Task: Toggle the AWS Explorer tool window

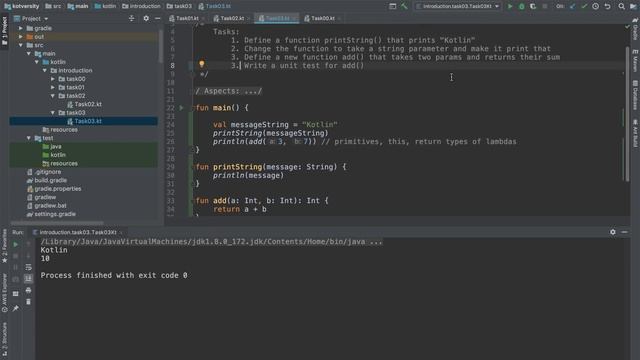Action: pyautogui.click(x=4, y=293)
